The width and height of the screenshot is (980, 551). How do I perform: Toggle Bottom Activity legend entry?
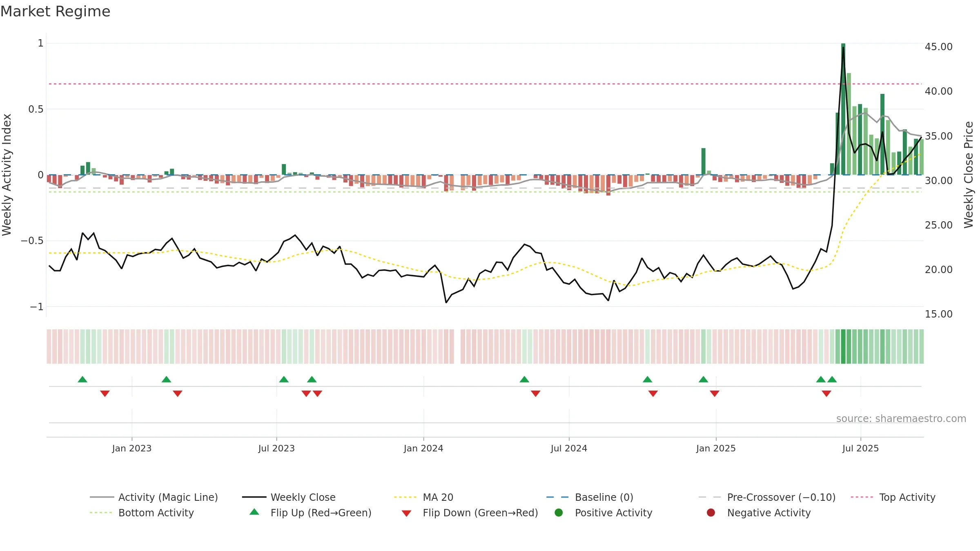(x=142, y=513)
